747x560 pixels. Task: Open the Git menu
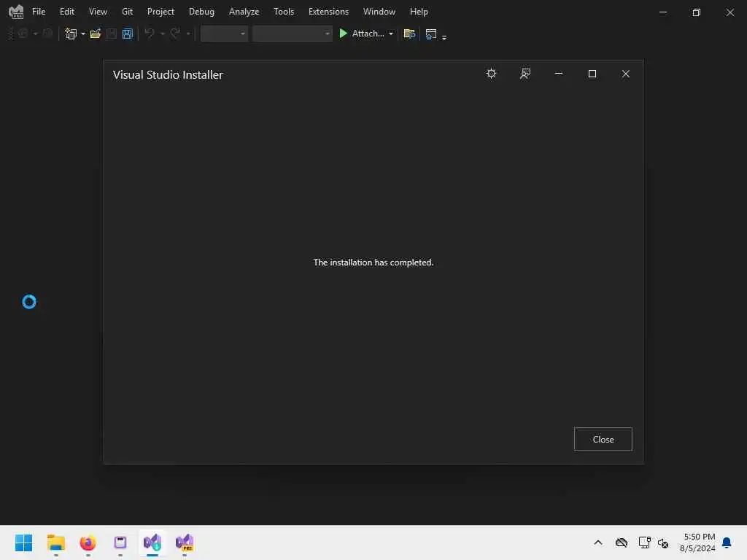click(127, 12)
